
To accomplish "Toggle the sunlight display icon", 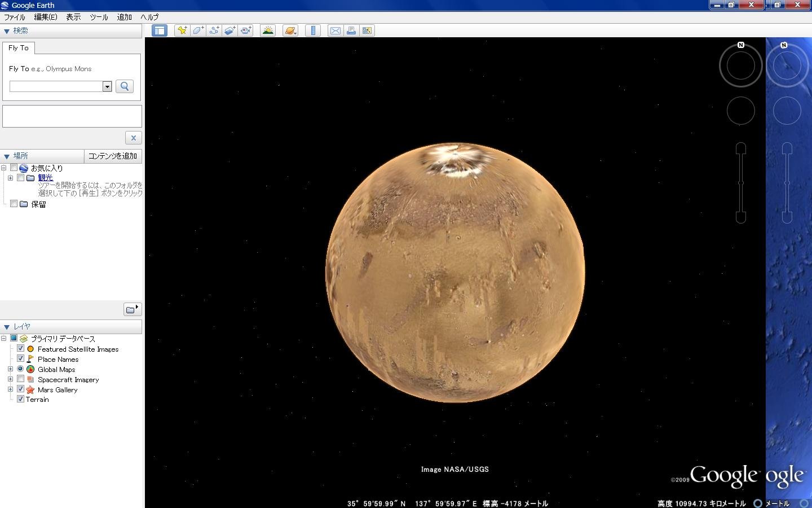I will [268, 30].
